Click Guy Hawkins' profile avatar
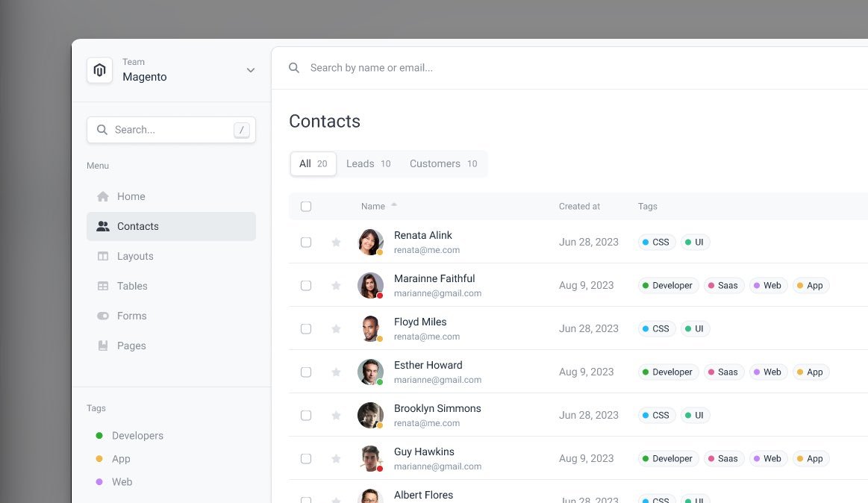Screen dimensions: 868x503 (370, 458)
